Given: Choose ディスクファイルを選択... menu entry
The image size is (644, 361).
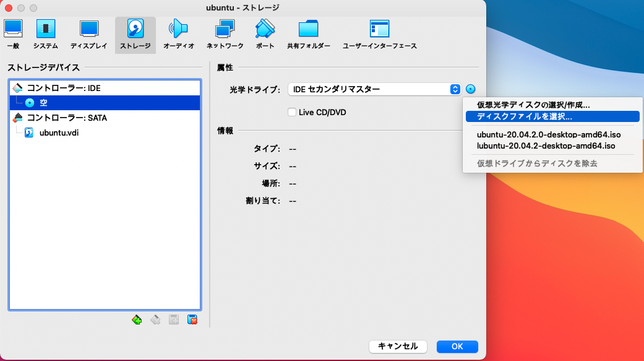Looking at the screenshot, I should click(552, 116).
